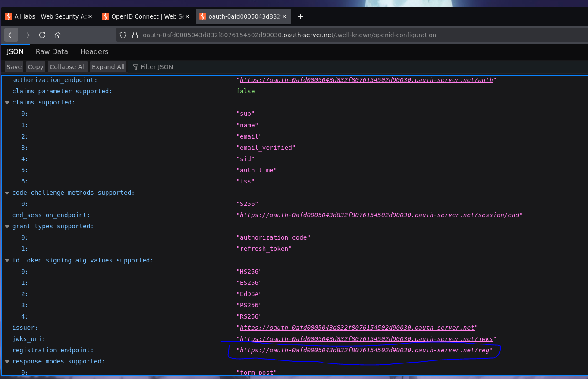The image size is (588, 379).
Task: Collapse the response_modes_supported node
Action: coord(7,361)
